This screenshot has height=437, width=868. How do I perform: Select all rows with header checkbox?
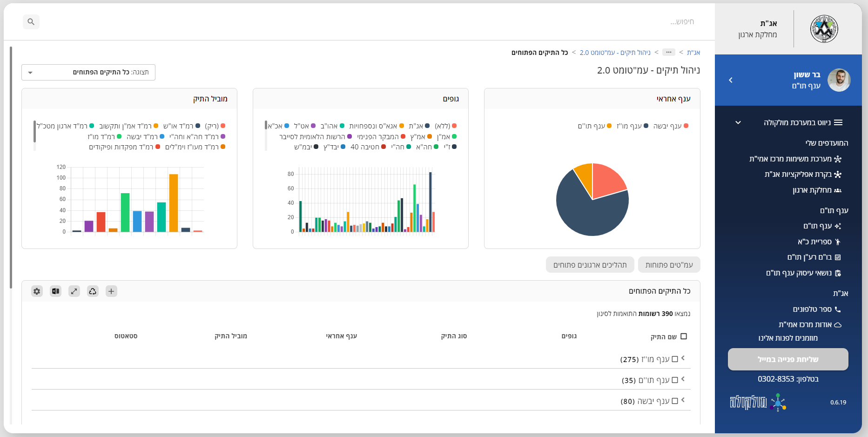coord(684,336)
